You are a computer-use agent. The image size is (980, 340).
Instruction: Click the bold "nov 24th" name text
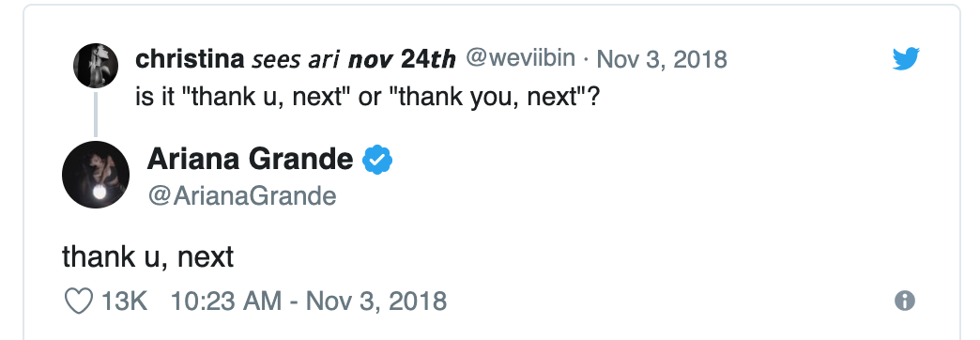point(402,59)
